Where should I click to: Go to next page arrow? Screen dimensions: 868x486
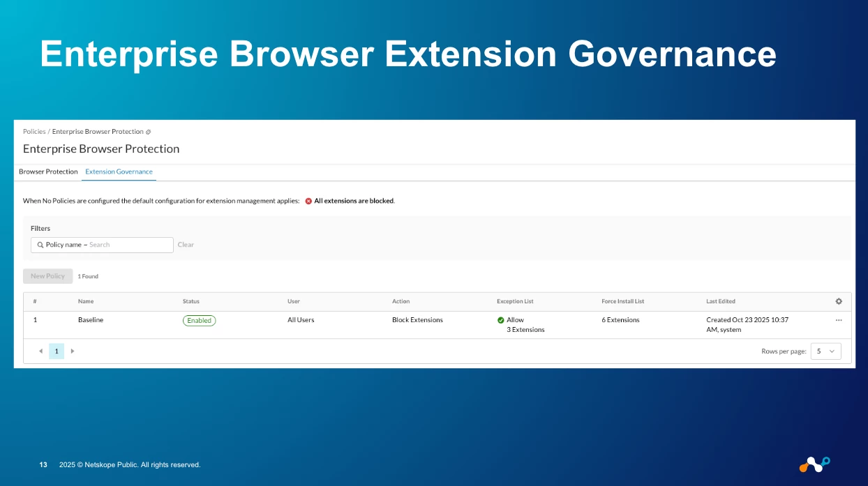[73, 351]
